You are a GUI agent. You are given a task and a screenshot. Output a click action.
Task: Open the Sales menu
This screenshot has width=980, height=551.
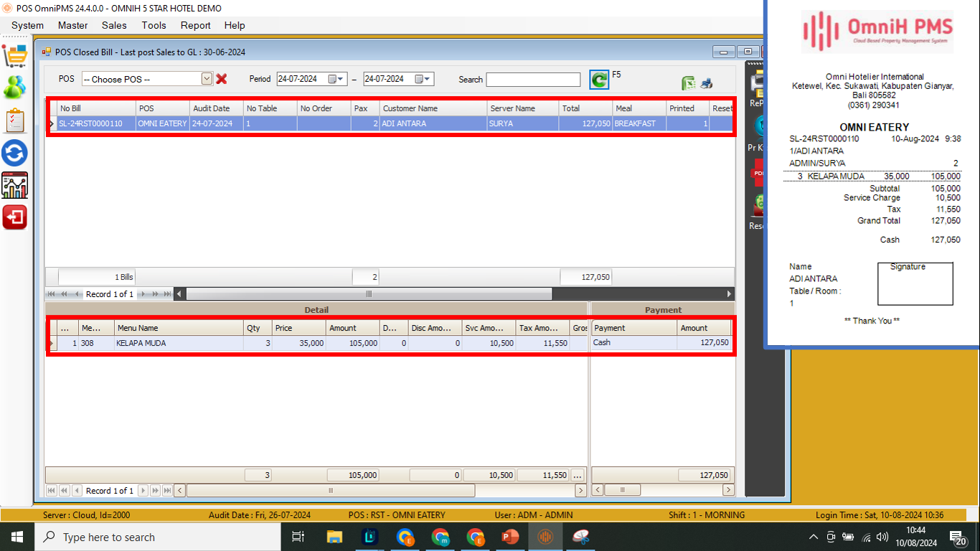tap(114, 25)
